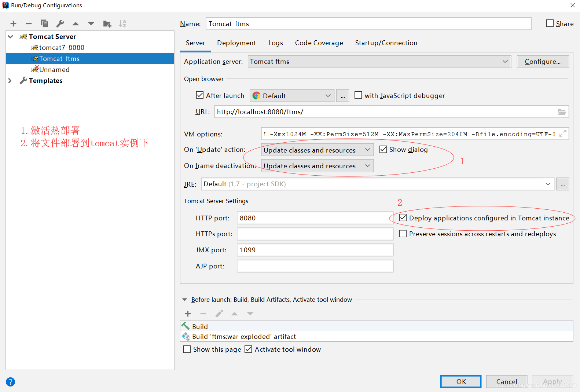Expand the Templates tree node
The image size is (580, 392).
pos(10,81)
